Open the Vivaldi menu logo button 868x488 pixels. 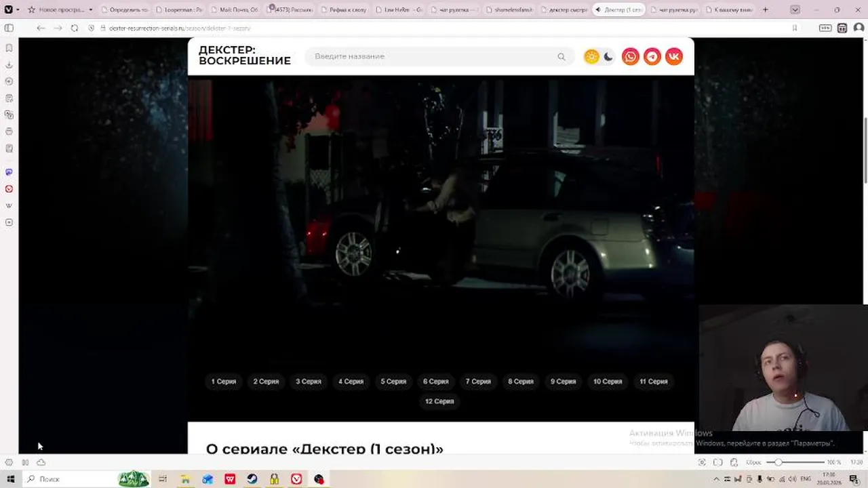point(7,9)
